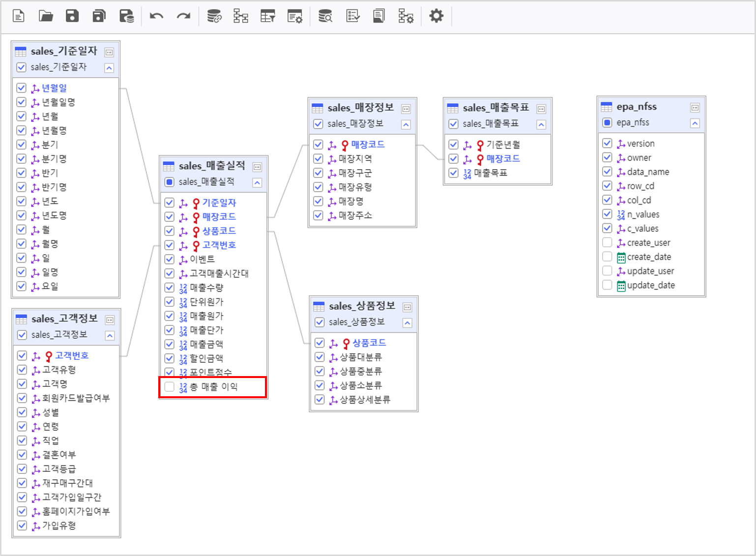Uncheck the 상품대분류 checkbox
Image resolution: width=756 pixels, height=556 pixels.
[x=320, y=357]
